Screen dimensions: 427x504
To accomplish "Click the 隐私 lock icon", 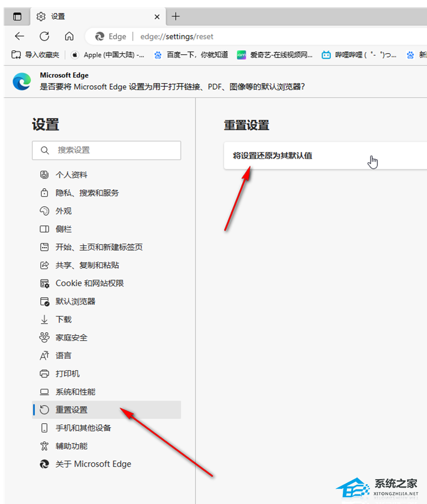I will pos(45,193).
